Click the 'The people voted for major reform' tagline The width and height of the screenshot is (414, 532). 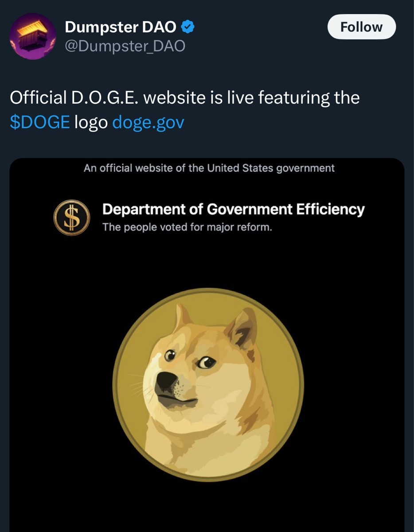pyautogui.click(x=187, y=228)
